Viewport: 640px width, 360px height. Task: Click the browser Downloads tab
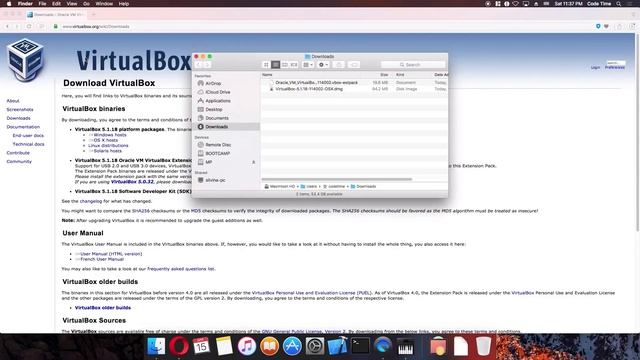tap(56, 14)
